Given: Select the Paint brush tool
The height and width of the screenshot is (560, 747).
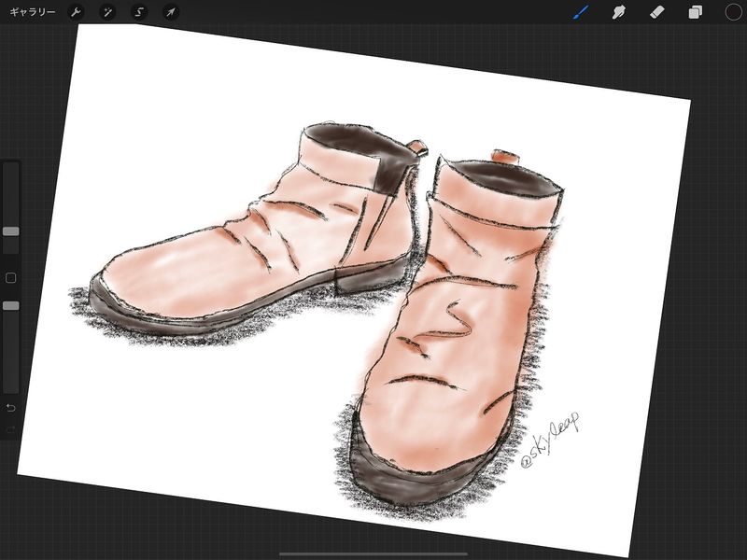Looking at the screenshot, I should 581,12.
